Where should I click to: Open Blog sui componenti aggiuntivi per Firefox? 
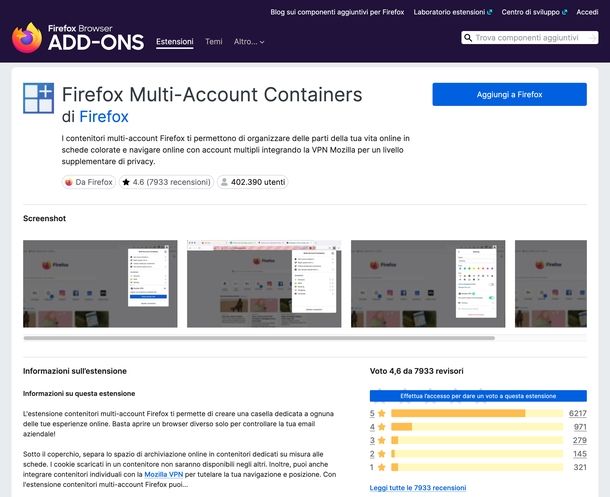click(337, 12)
